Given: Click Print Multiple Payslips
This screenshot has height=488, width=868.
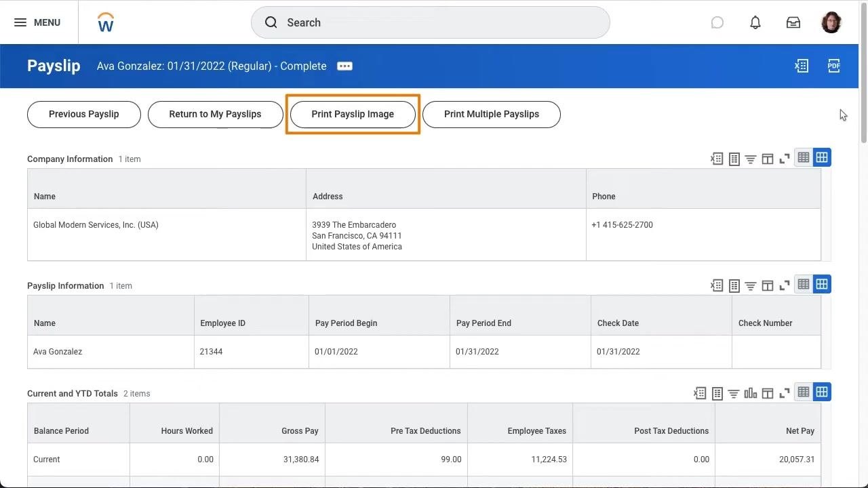Looking at the screenshot, I should click(x=492, y=114).
